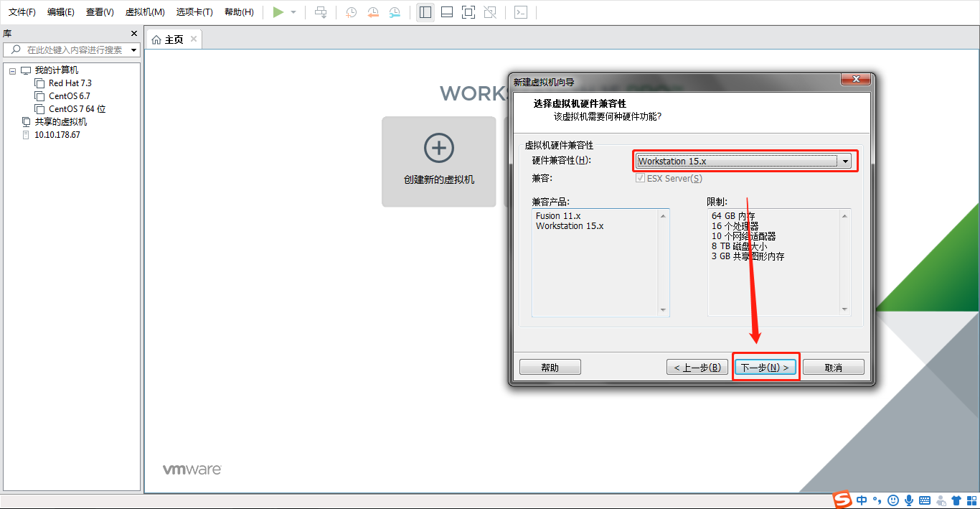Image resolution: width=980 pixels, height=509 pixels.
Task: Open the 虚拟机(M) menu
Action: 145,12
